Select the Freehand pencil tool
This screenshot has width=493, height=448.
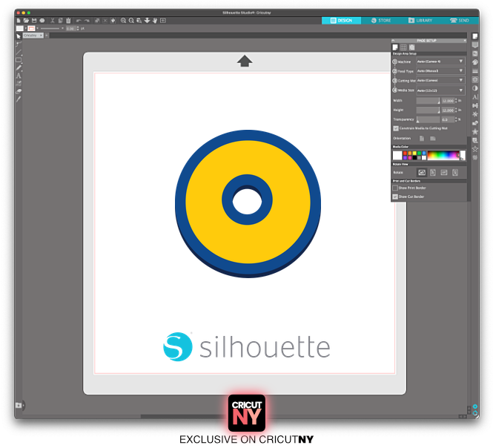coord(19,68)
